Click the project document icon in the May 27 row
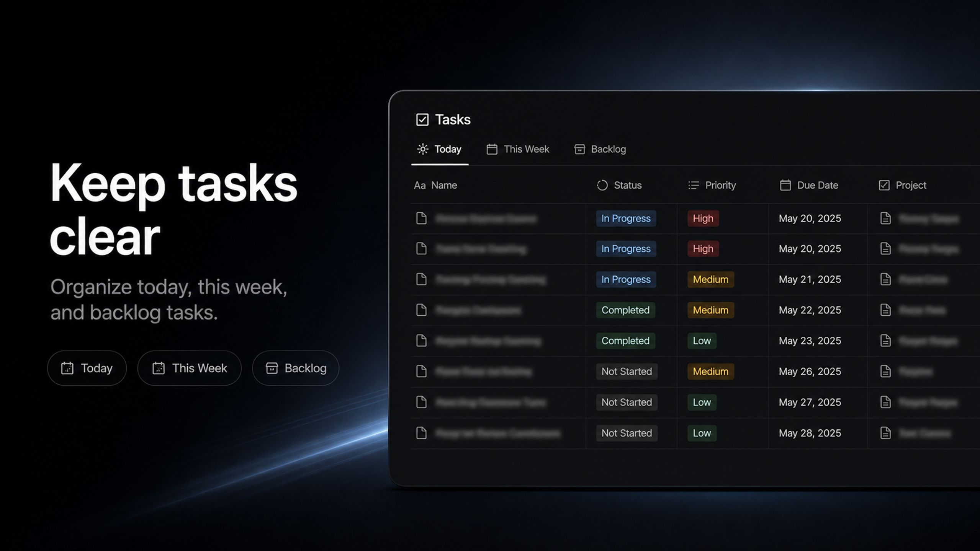Viewport: 980px width, 551px height. [885, 402]
